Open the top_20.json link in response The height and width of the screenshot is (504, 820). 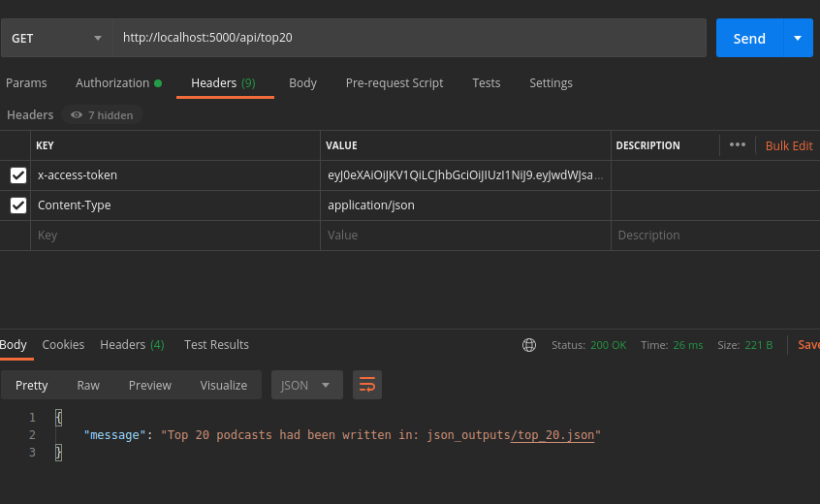[553, 435]
